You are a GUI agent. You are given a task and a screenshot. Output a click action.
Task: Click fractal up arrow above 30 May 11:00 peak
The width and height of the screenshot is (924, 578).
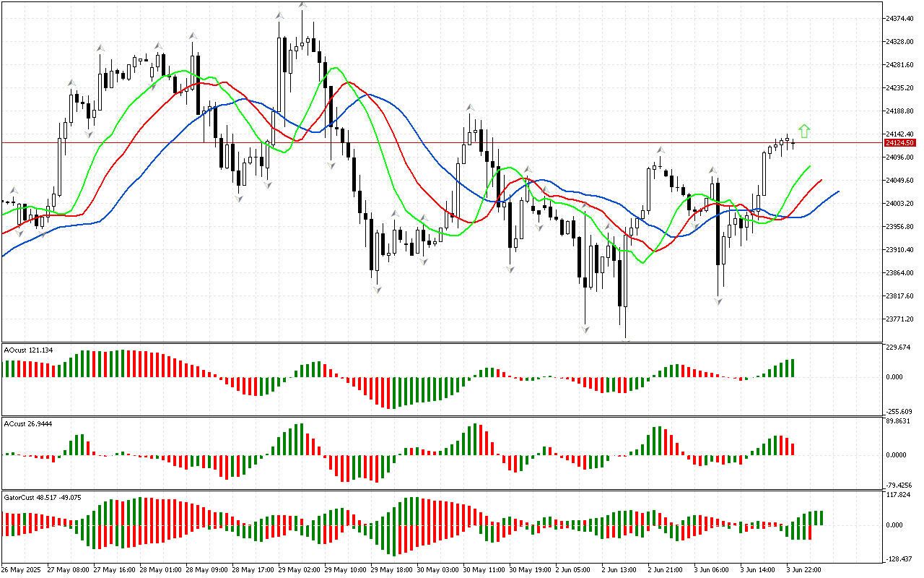click(x=470, y=107)
